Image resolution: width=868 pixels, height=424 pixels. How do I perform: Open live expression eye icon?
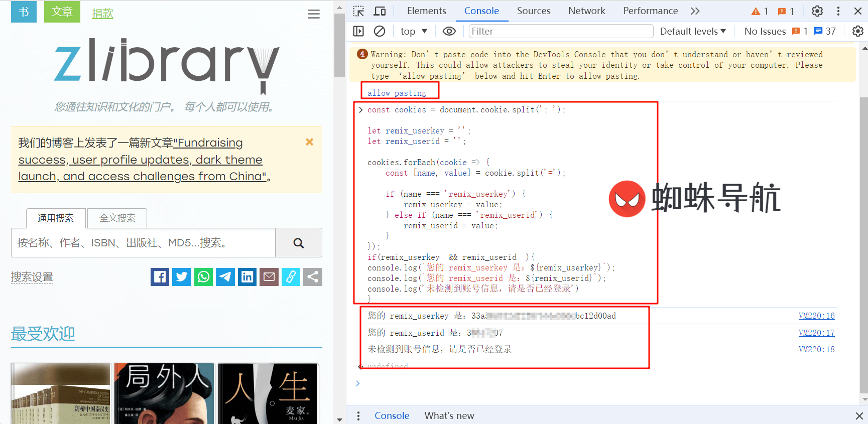449,31
